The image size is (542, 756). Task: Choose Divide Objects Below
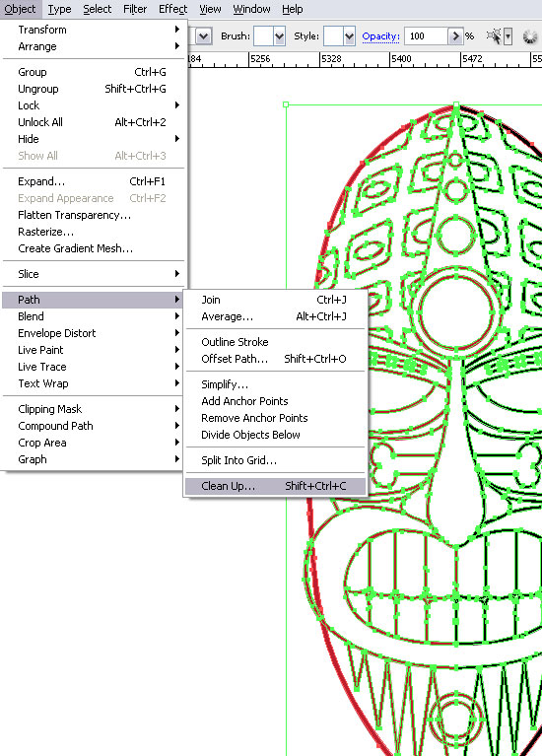point(275,435)
